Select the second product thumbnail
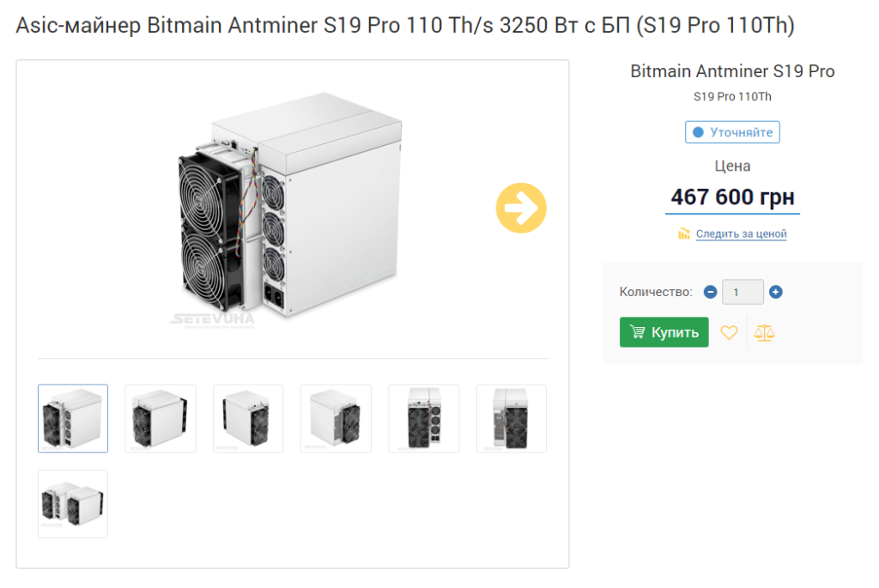 161,418
